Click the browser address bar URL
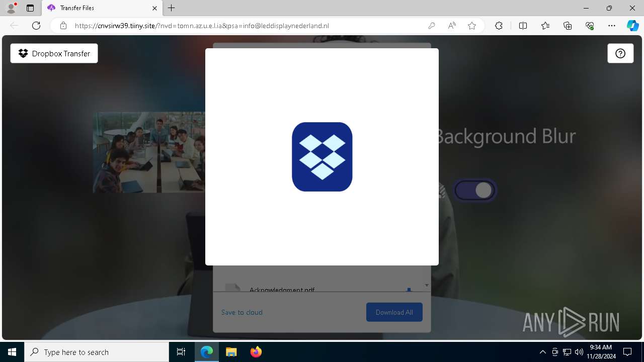Screen dimensions: 644x362 [x=202, y=26]
